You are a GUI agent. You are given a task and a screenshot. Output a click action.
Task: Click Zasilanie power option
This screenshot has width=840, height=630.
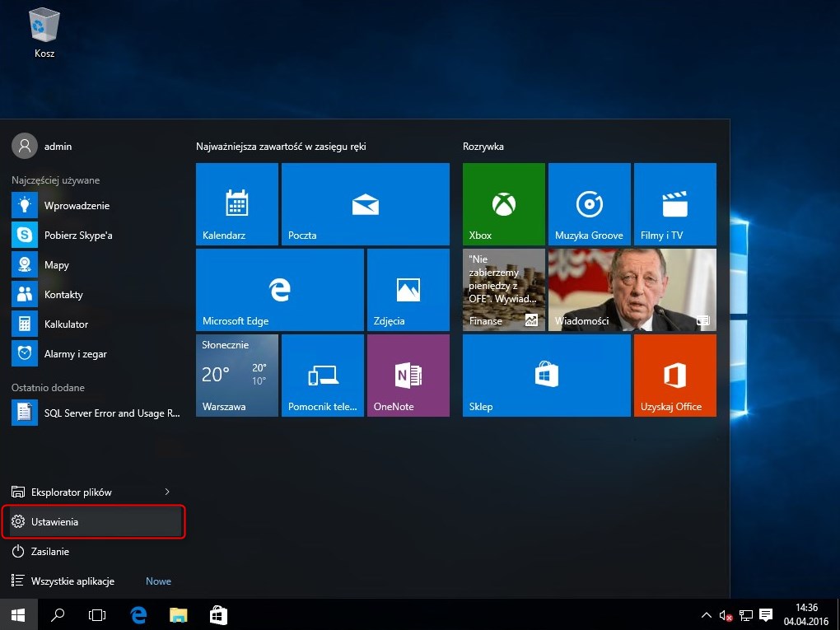(49, 552)
